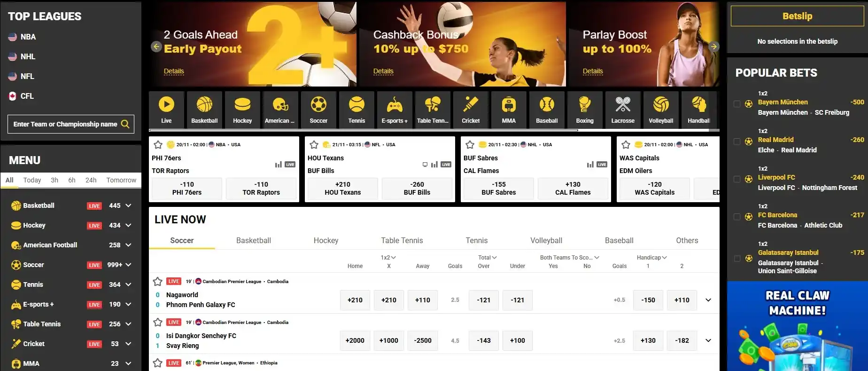Viewport: 868px width, 371px height.
Task: Bet on HOU Texans at +210
Action: point(343,188)
